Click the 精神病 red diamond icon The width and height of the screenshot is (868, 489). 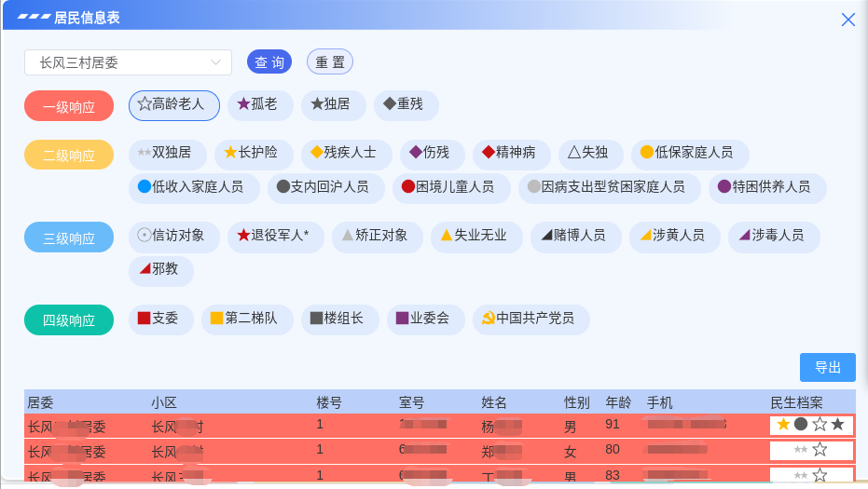point(488,153)
